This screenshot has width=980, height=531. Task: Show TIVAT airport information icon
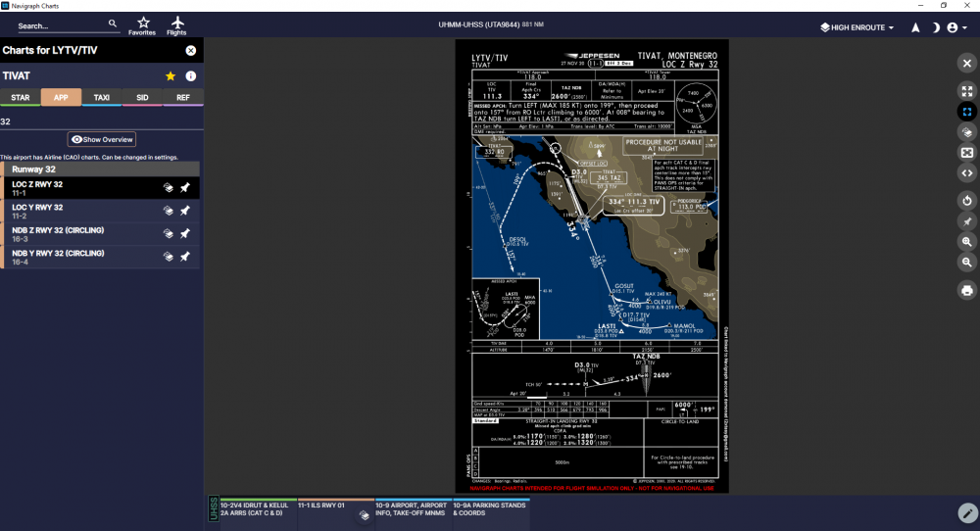pyautogui.click(x=191, y=76)
